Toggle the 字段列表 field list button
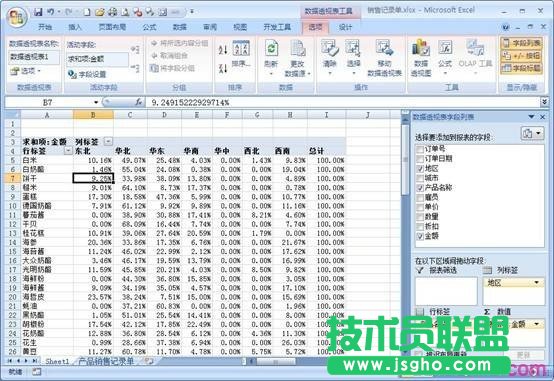The width and height of the screenshot is (554, 381). tap(521, 43)
